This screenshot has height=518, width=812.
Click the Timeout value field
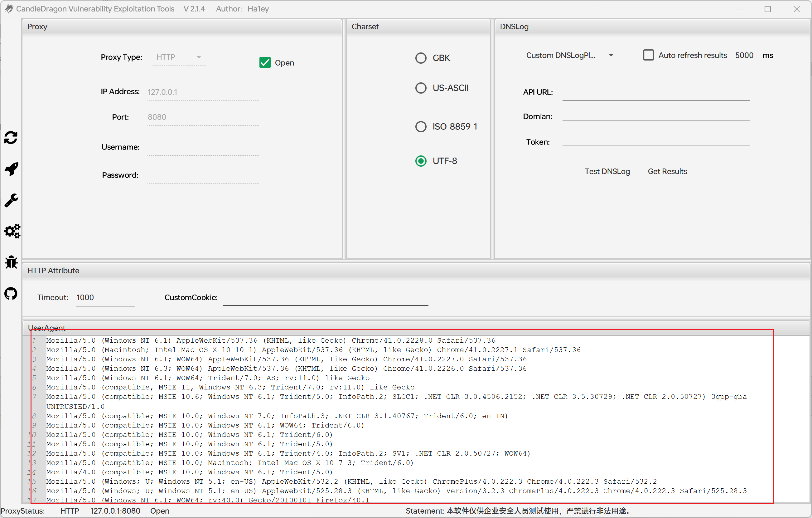105,298
